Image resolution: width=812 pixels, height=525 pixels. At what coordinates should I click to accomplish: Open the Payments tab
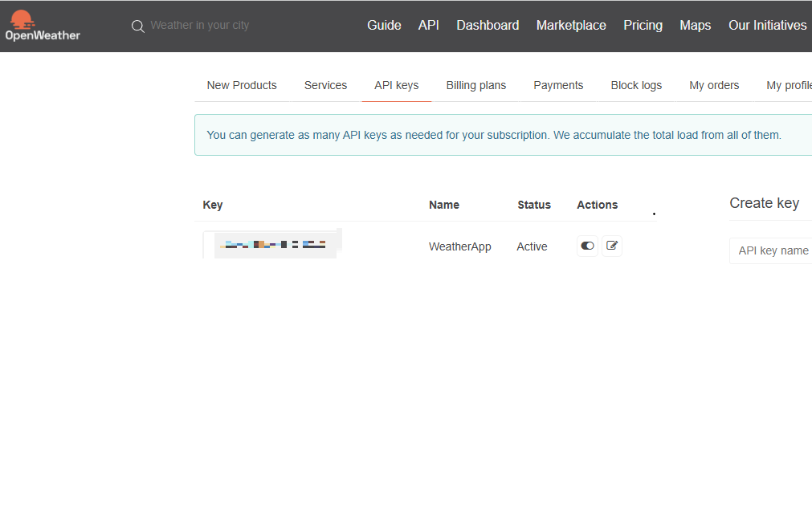pos(558,85)
